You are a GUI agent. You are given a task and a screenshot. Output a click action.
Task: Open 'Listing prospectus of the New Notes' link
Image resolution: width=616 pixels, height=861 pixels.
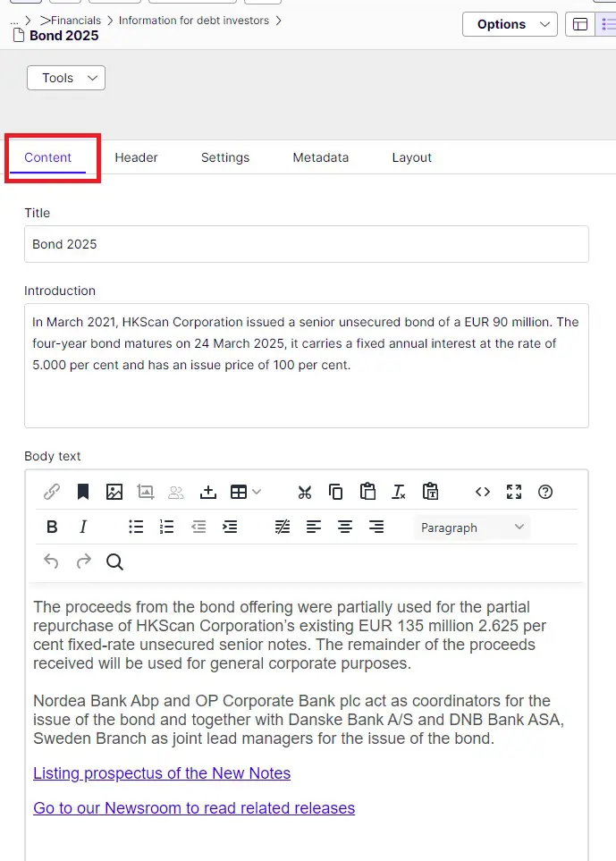162,773
